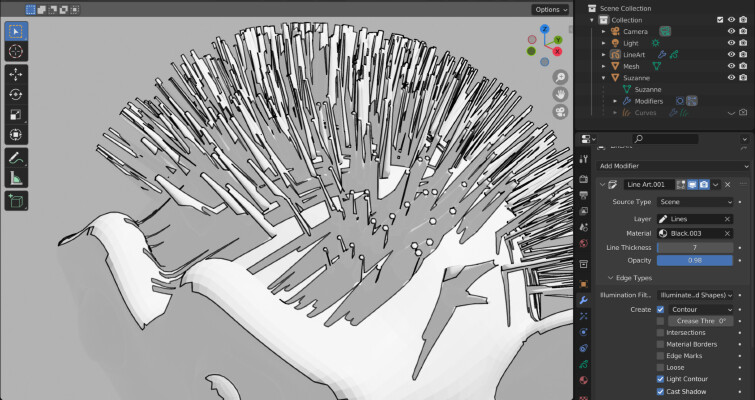Hide the Camera object in viewport
This screenshot has width=755, height=400.
tap(731, 31)
